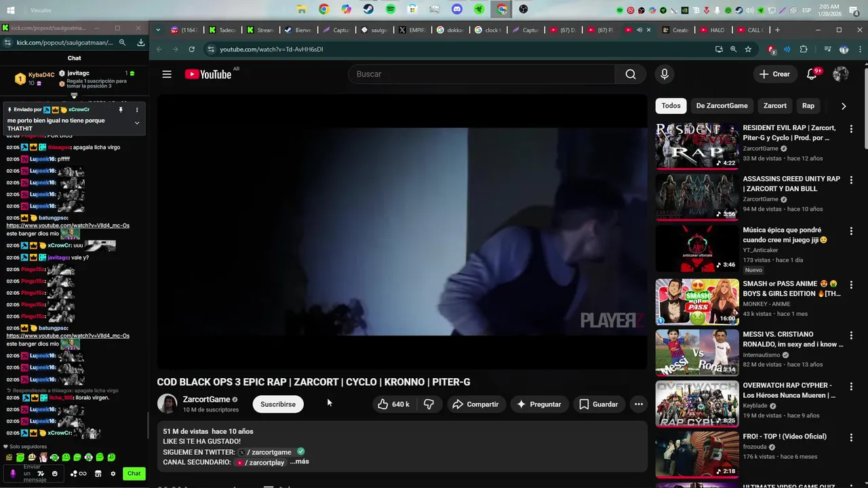Open Steam from the taskbar
The width and height of the screenshot is (868, 488).
pyautogui.click(x=368, y=9)
